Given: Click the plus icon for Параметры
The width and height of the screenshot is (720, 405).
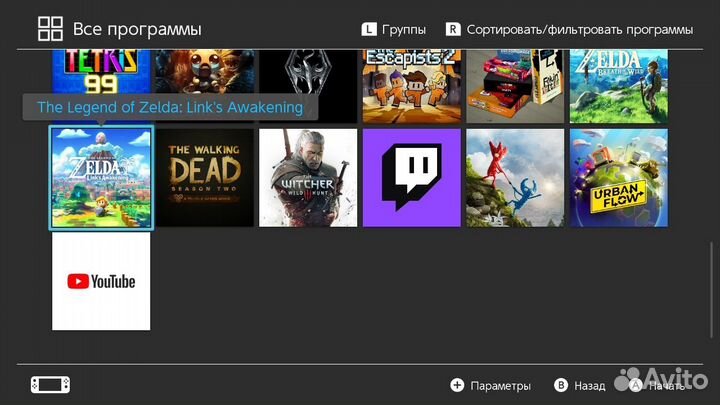Looking at the screenshot, I should coord(457,385).
